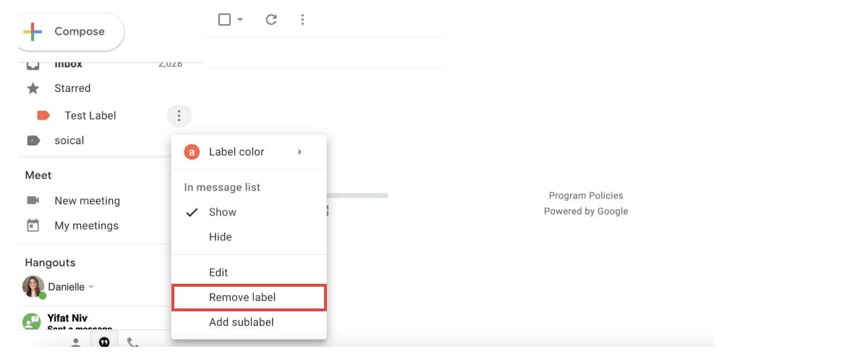The height and width of the screenshot is (362, 868).
Task: Open the Program Policies link
Action: coord(585,195)
